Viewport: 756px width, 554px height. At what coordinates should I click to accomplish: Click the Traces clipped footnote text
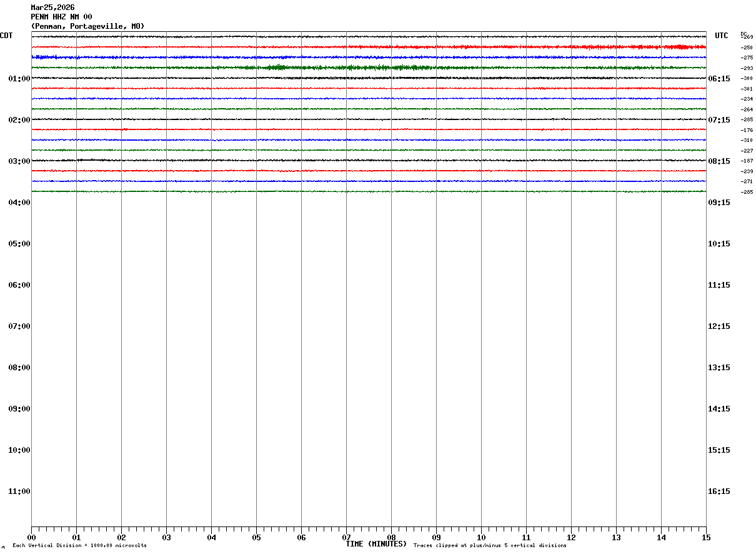click(x=490, y=546)
